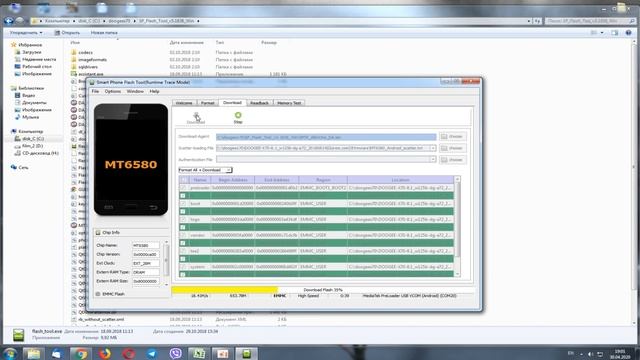Open the Документы library
Screen dimensions: 640x360
(x=34, y=102)
